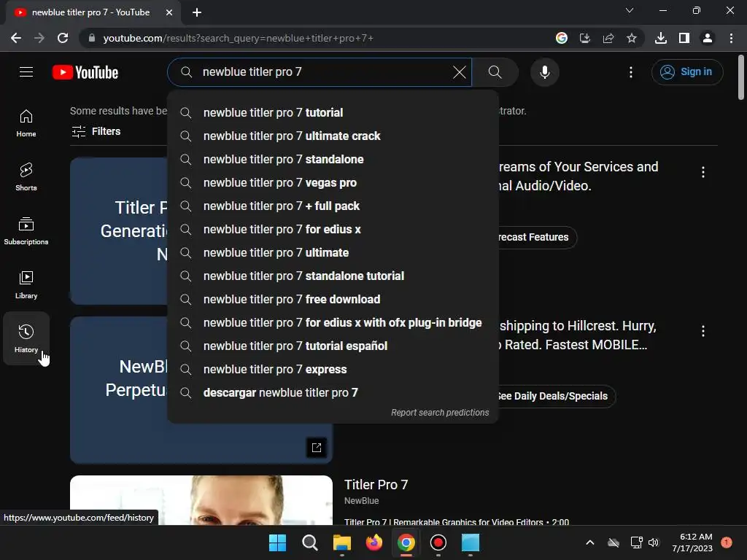747x560 pixels.
Task: Choose the suggestion ending in just 'ultimate'
Action: point(333,253)
